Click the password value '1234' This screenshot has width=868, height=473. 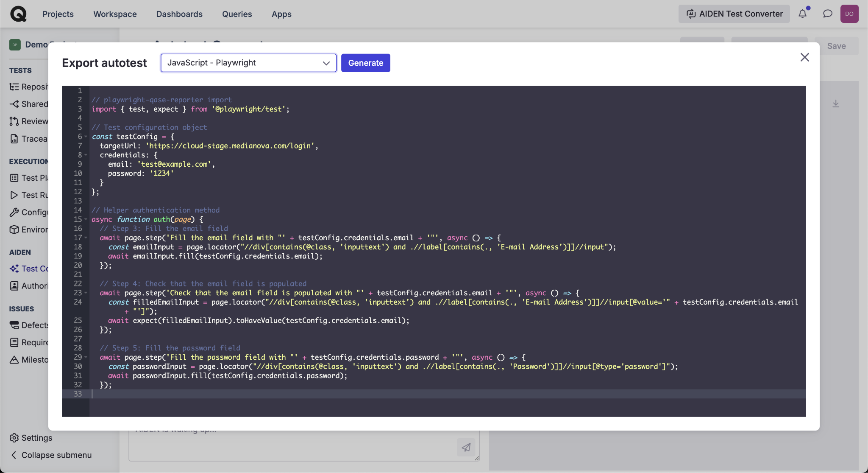click(x=161, y=174)
